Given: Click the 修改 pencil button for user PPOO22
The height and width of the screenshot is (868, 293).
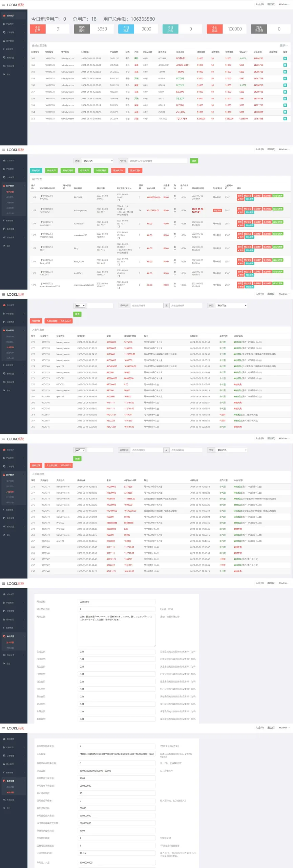Looking at the screenshot, I should click(240, 199).
